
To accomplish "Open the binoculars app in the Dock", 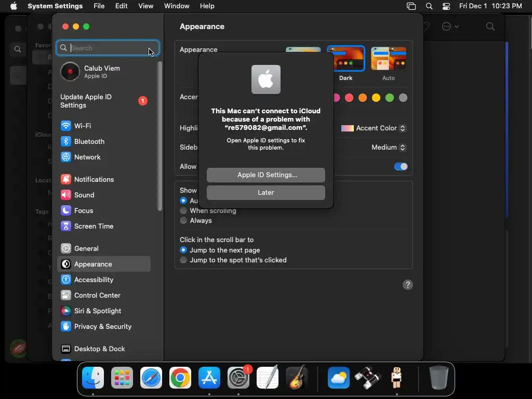I will click(x=368, y=378).
